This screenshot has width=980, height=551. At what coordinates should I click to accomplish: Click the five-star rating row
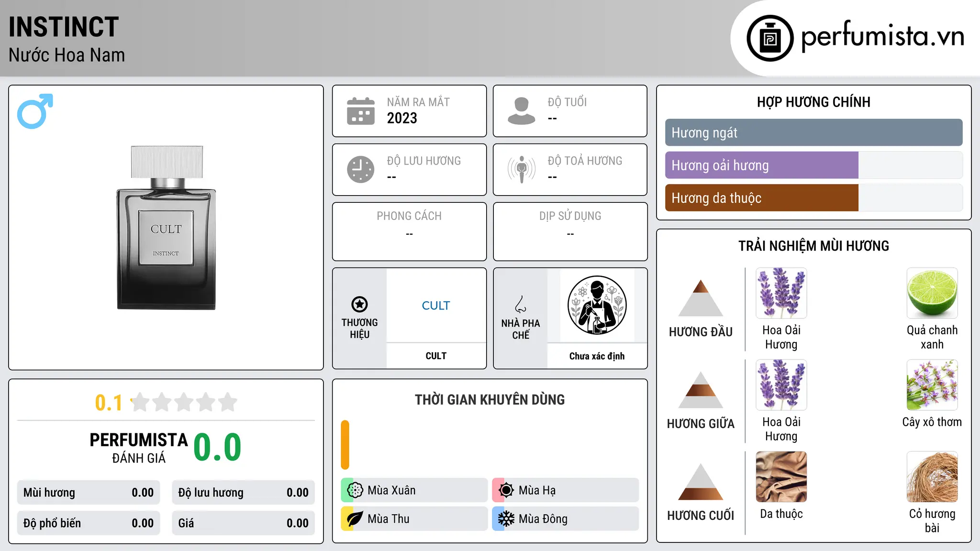pos(184,402)
